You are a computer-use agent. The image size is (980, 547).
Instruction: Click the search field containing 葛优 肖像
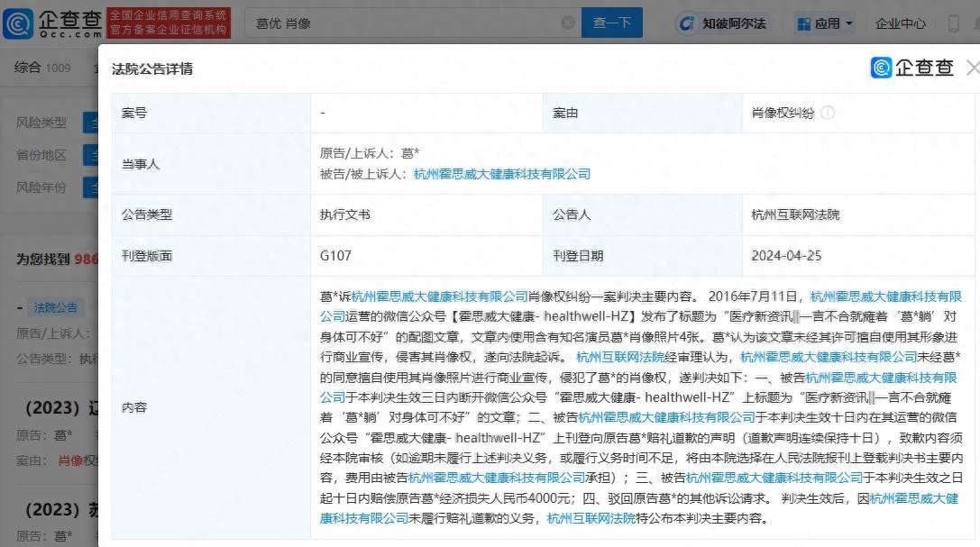pyautogui.click(x=406, y=23)
